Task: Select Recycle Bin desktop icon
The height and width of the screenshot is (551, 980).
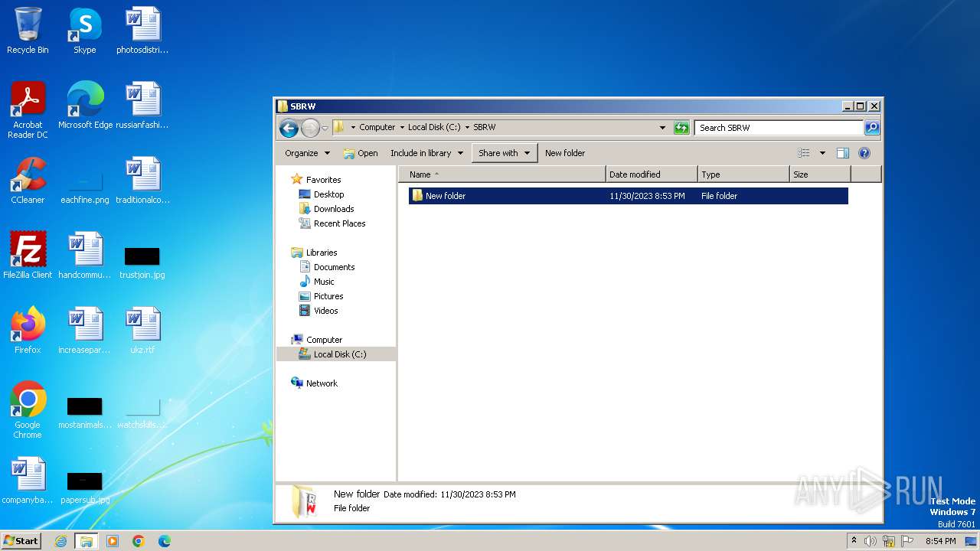Action: [28, 31]
